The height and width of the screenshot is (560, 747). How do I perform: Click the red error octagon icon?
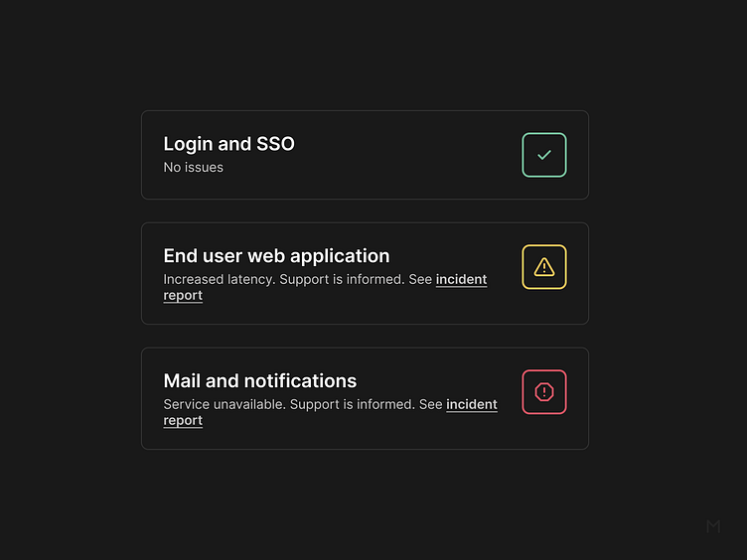[544, 392]
